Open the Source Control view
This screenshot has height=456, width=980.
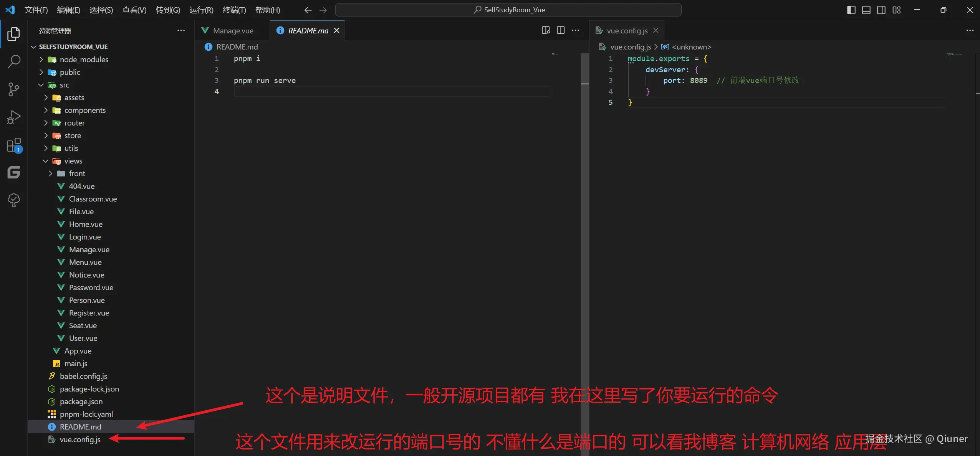point(14,89)
